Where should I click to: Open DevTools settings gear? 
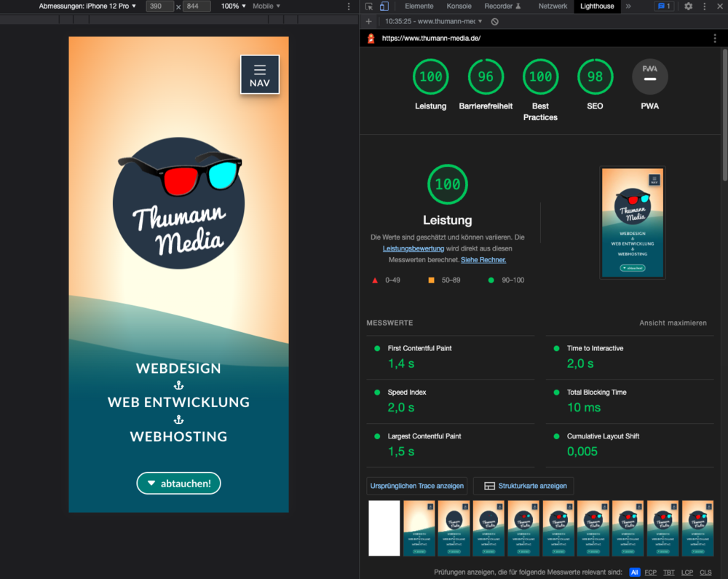coord(688,7)
